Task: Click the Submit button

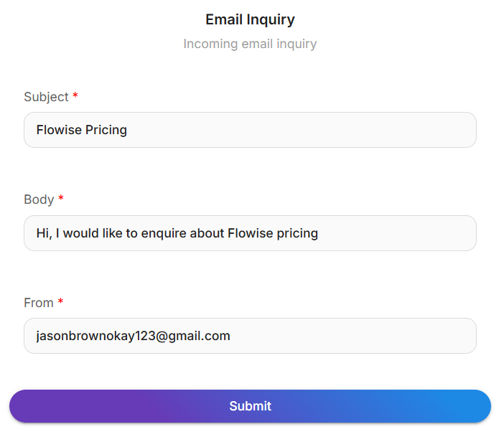Action: point(250,406)
